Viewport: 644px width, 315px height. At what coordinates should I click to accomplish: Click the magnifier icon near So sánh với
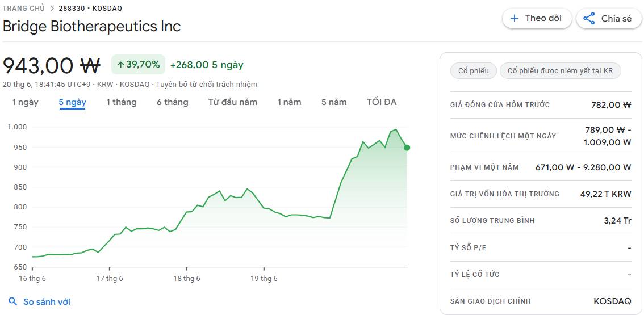click(13, 302)
